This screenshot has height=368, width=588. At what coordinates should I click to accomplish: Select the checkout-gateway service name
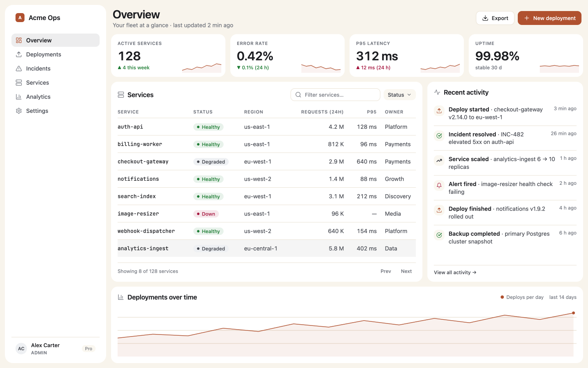coord(143,162)
